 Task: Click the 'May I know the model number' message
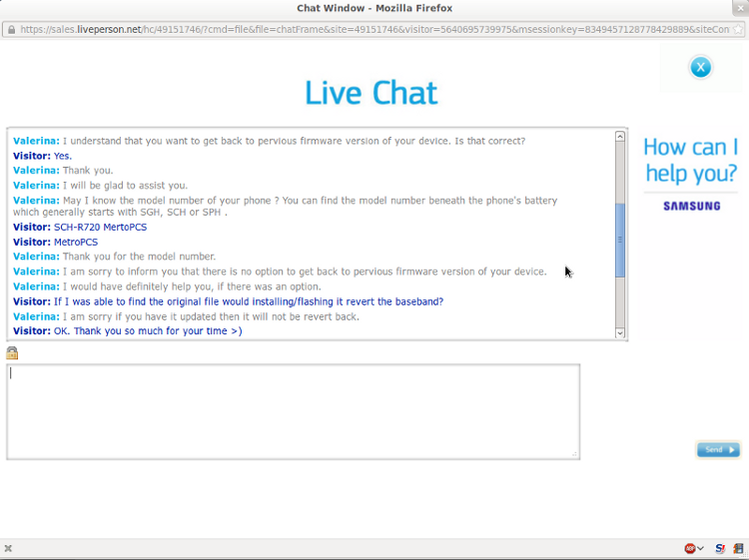[286, 207]
